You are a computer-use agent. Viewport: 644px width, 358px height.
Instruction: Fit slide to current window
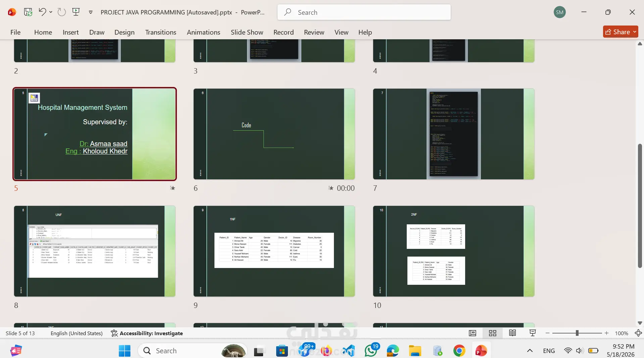[x=638, y=333]
